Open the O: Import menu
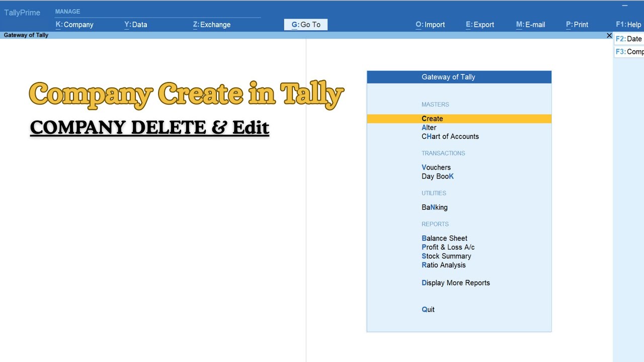This screenshot has width=644, height=362. point(430,24)
